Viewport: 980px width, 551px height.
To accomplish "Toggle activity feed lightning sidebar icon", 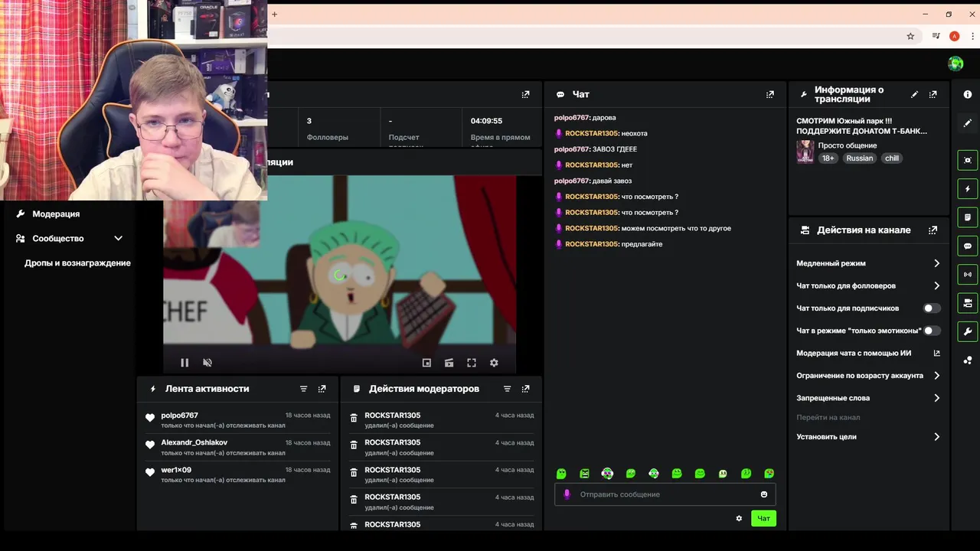I will point(968,188).
